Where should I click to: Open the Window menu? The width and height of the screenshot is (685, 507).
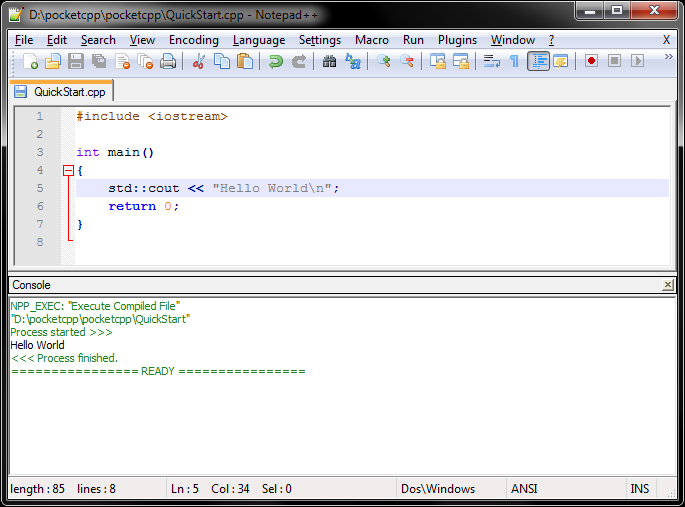point(513,40)
